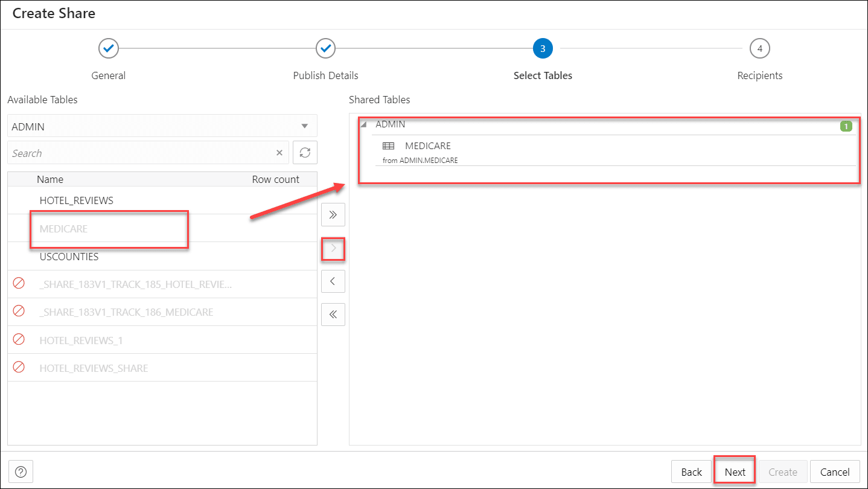
Task: Click the single left-arrow remove button
Action: click(333, 281)
